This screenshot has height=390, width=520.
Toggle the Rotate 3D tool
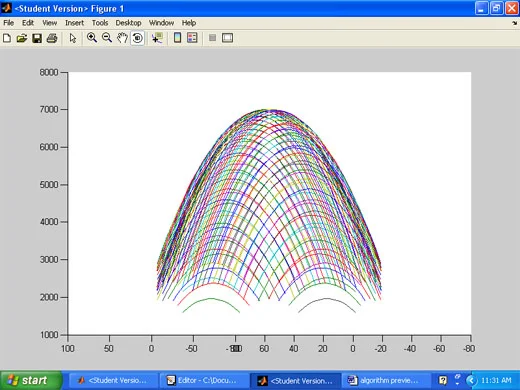(137, 38)
